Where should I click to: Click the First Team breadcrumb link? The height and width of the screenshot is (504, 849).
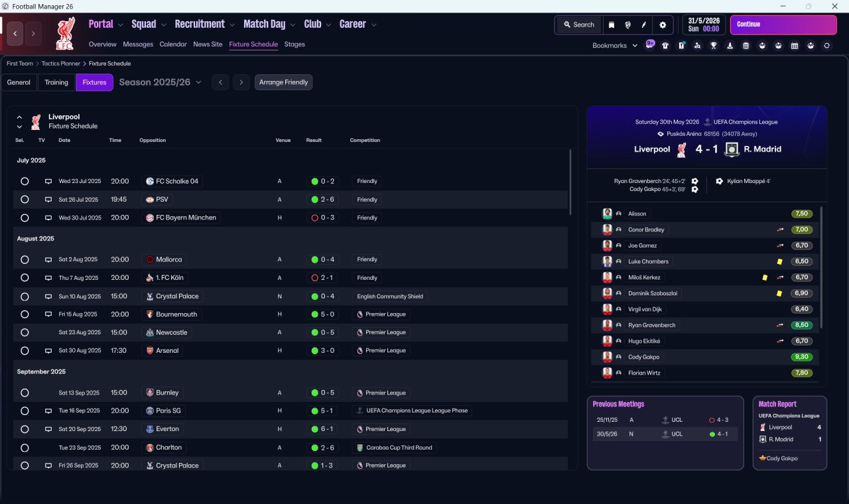[x=20, y=64]
